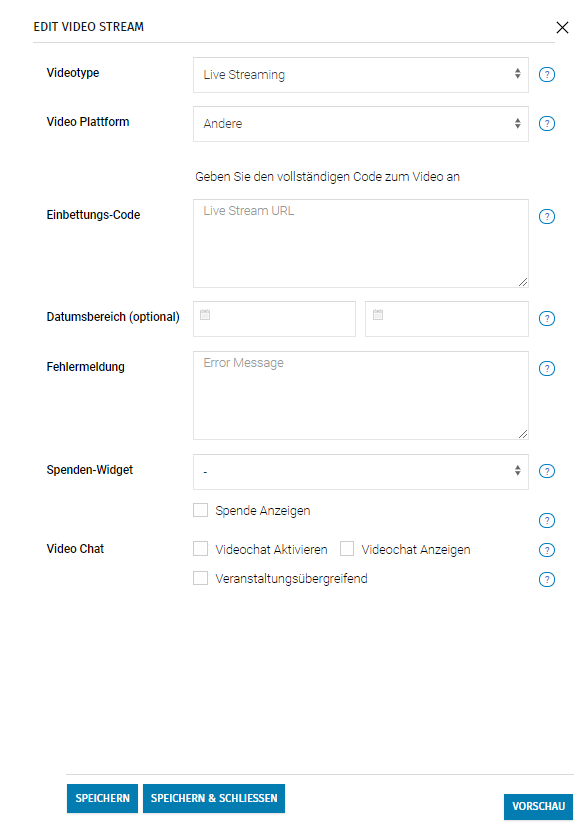Expand Video Plattform dropdown set to Andere

click(361, 124)
